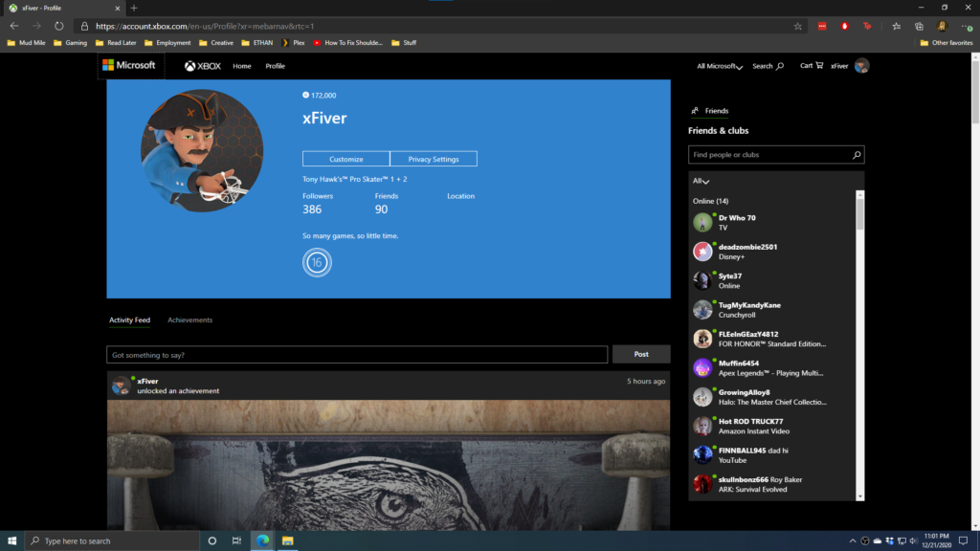The width and height of the screenshot is (980, 551).
Task: Open the All friends filter dropdown
Action: coord(702,181)
